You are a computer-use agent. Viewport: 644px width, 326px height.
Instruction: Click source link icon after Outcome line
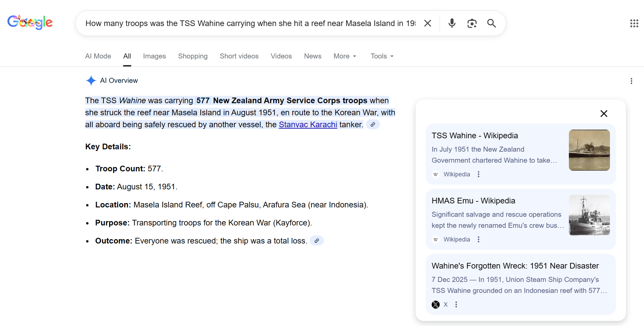coord(317,240)
